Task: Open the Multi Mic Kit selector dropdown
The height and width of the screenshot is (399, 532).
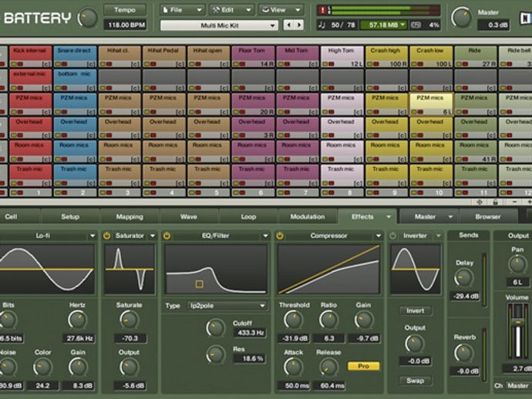Action: 219,25
